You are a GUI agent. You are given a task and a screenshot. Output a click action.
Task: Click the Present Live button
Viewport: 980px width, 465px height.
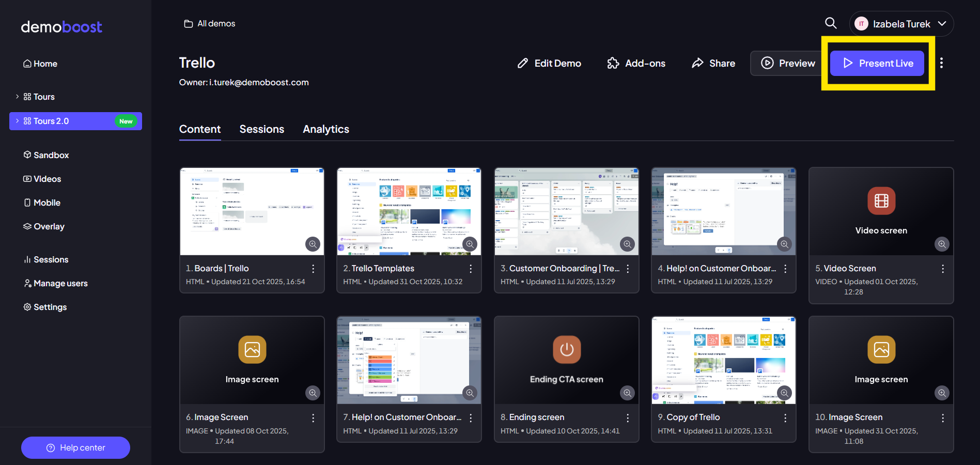click(877, 63)
